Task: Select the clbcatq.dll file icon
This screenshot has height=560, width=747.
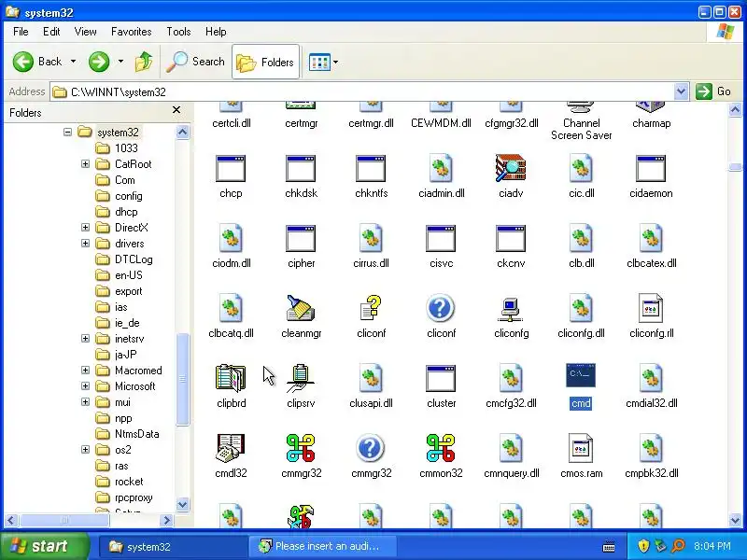Action: click(x=231, y=308)
